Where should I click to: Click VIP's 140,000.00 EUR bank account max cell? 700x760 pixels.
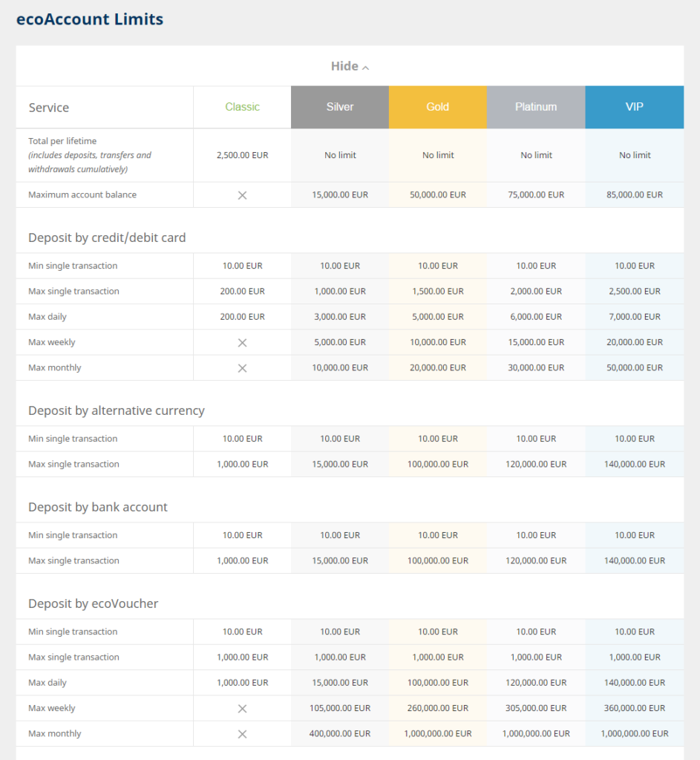[x=635, y=561]
